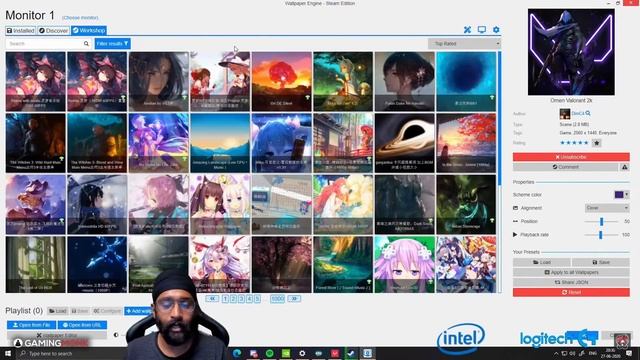Open the Windows Start menu
This screenshot has height=360, width=640.
(7, 353)
